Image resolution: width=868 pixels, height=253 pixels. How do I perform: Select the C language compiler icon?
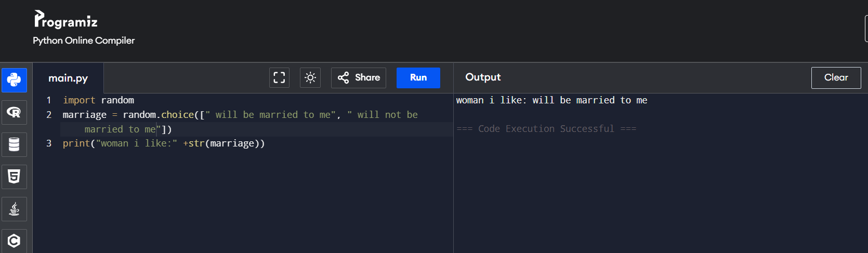point(14,241)
